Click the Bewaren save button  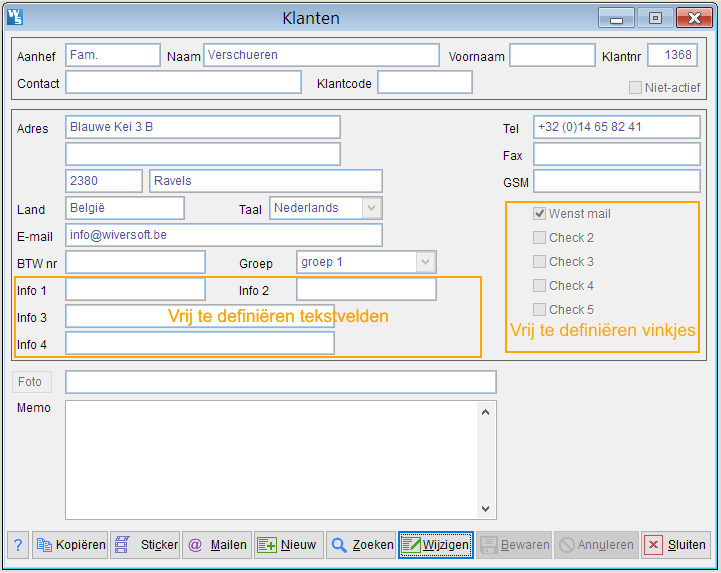coord(514,545)
